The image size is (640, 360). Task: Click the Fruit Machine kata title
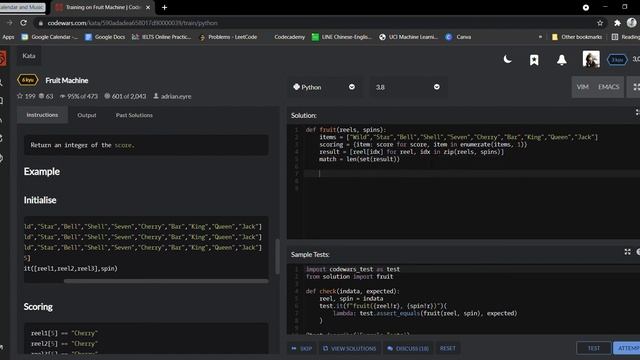point(67,80)
